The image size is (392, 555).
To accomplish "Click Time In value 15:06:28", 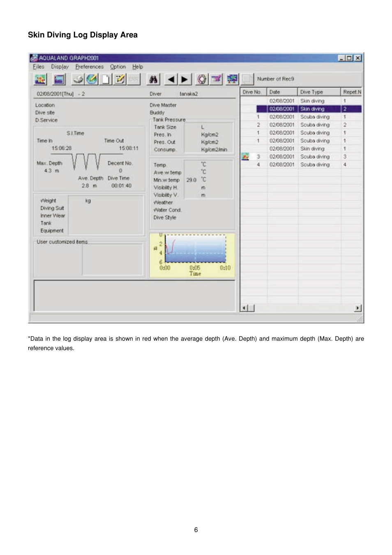I will point(62,148).
